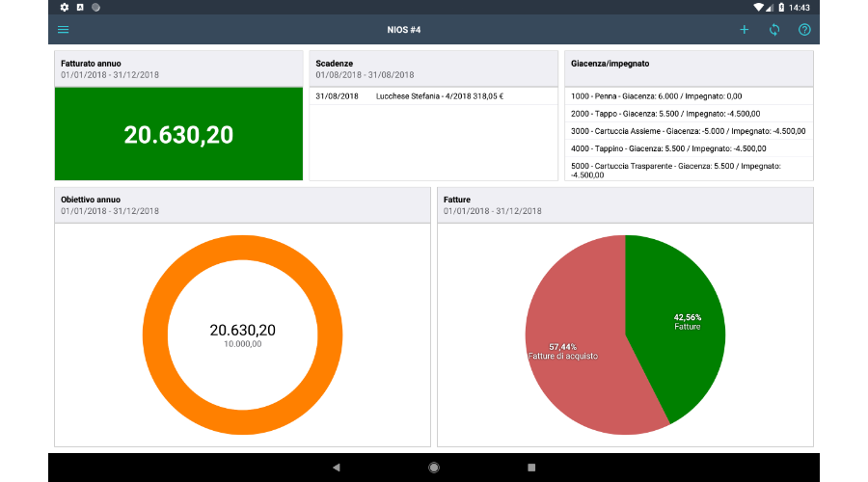Open help via question mark icon
The height and width of the screenshot is (482, 868).
tap(803, 30)
